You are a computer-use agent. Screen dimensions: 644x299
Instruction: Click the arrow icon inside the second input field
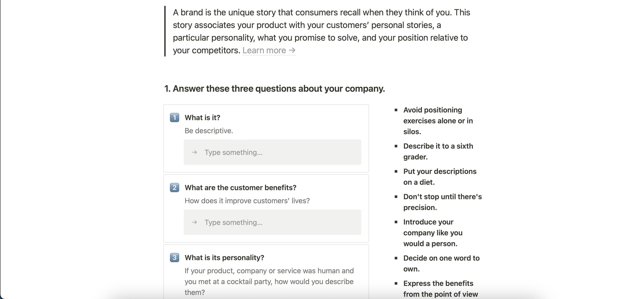pyautogui.click(x=195, y=222)
